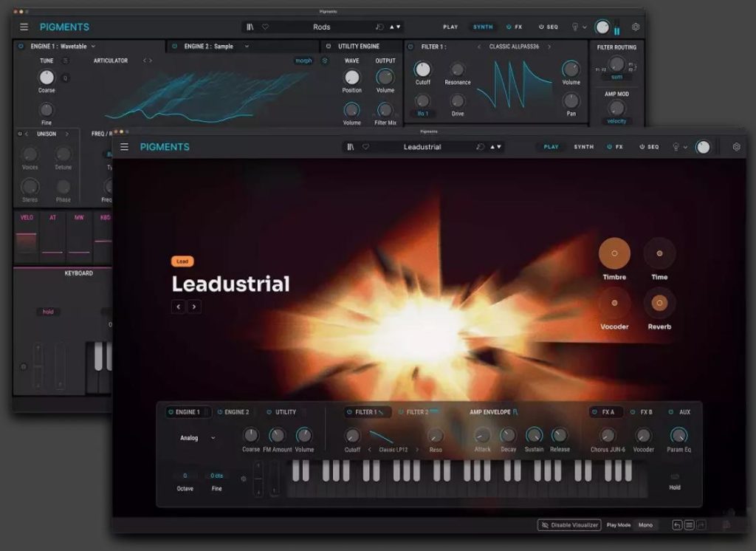Viewport: 756px width, 551px height.
Task: Open the hamburger menu in the Leadustrial window
Action: [124, 147]
